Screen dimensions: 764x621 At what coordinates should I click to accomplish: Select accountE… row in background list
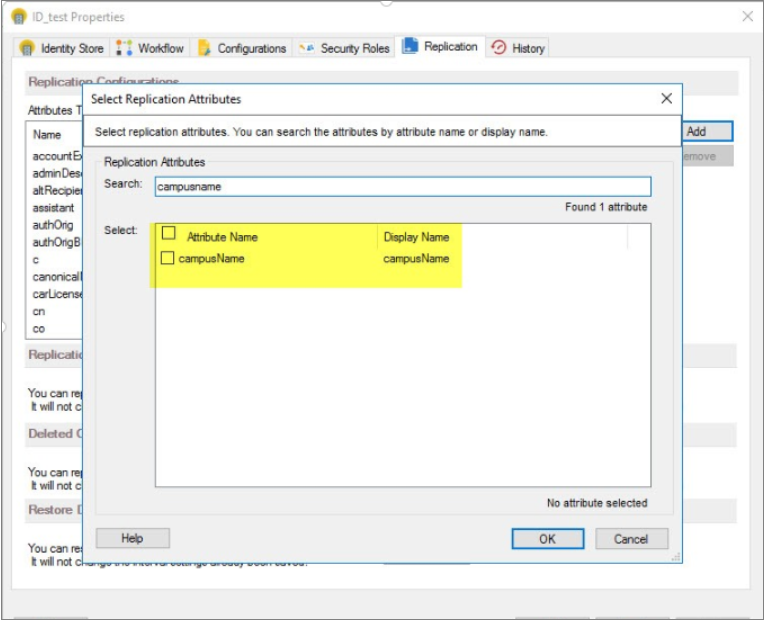pos(57,156)
